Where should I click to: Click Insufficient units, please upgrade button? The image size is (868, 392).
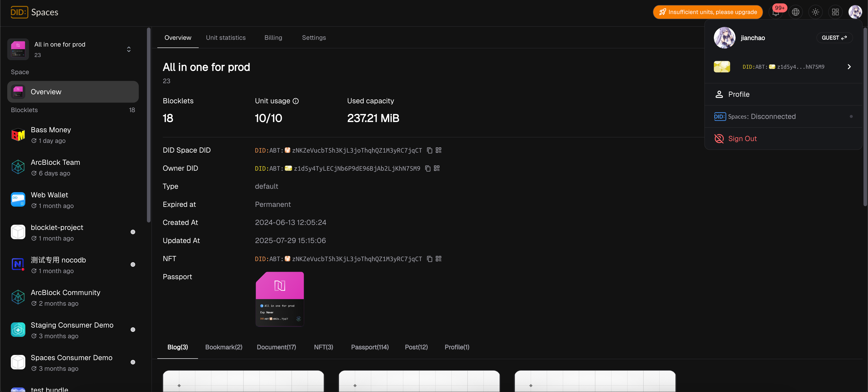pos(708,12)
